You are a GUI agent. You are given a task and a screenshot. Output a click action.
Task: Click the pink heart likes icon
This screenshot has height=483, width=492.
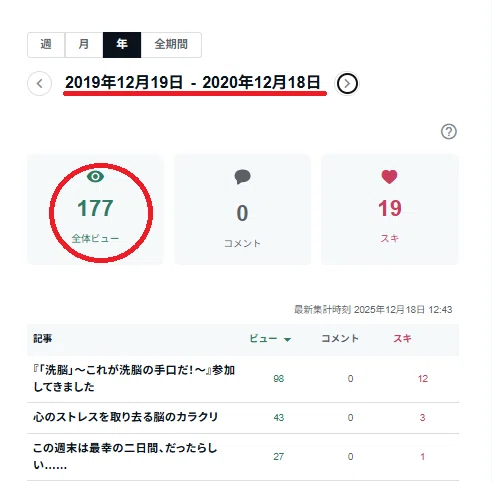coord(389,177)
